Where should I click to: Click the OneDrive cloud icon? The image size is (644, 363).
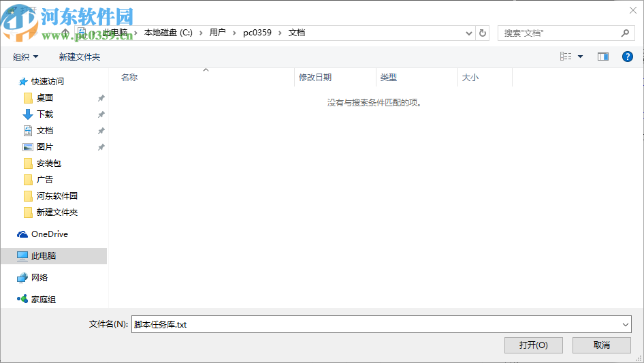(22, 234)
